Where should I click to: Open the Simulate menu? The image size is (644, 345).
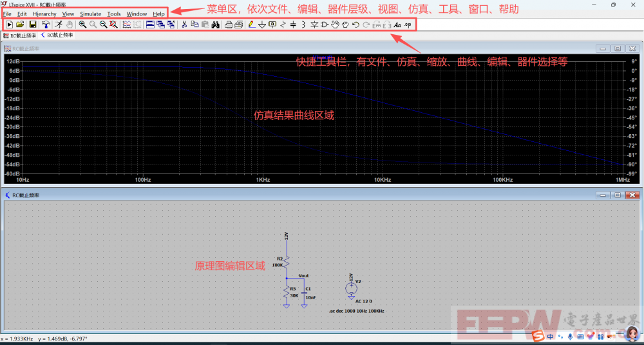coord(90,14)
